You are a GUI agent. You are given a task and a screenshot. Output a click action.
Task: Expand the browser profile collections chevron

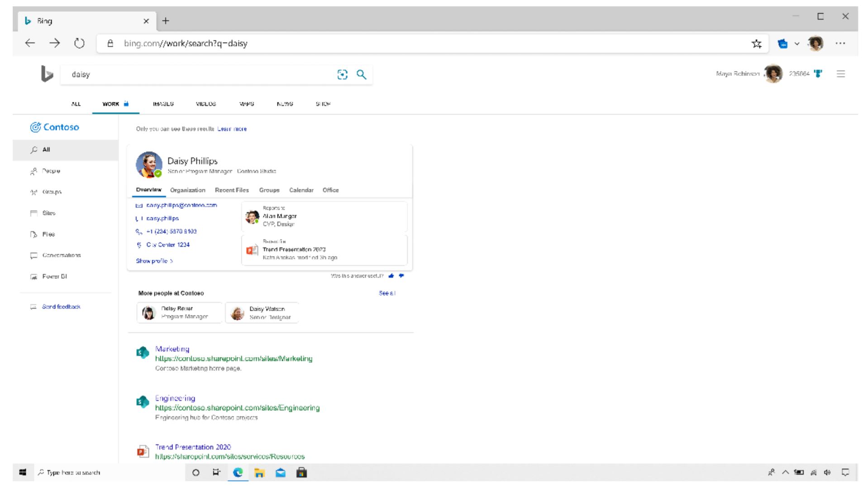click(797, 43)
